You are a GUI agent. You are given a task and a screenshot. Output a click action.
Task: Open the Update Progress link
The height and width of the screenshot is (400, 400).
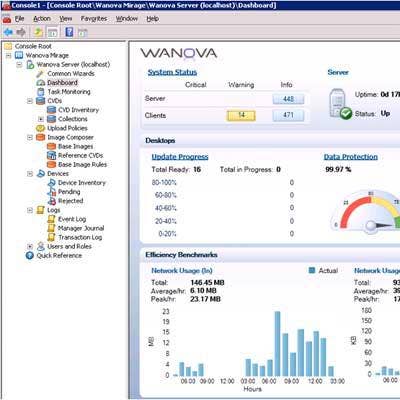pos(180,157)
